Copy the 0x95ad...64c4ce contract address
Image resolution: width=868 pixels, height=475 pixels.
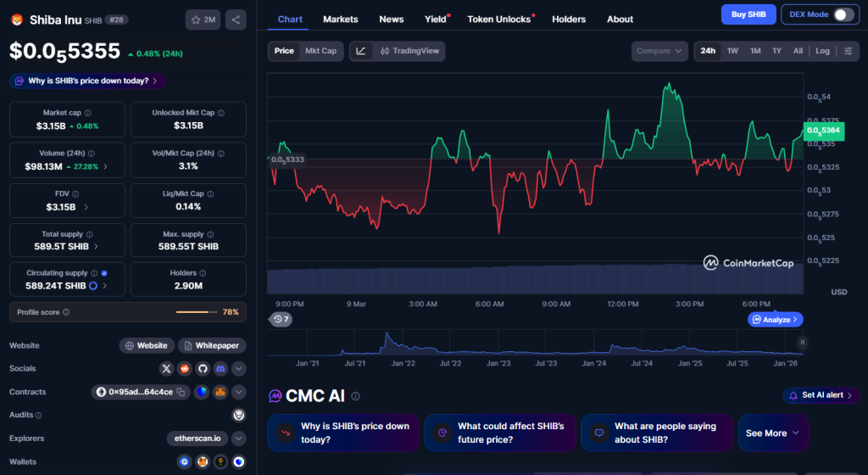[140, 392]
